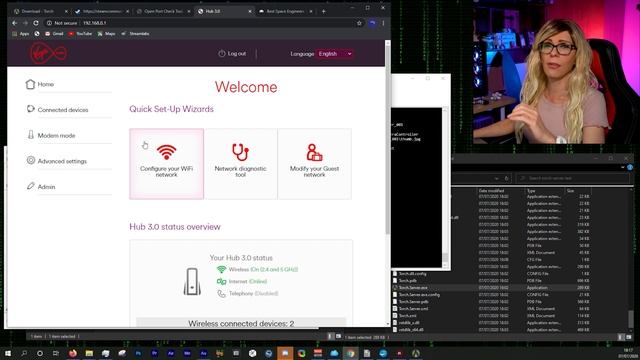Close the Hub 3.0 browser tab
This screenshot has height=360, width=640.
point(250,11)
